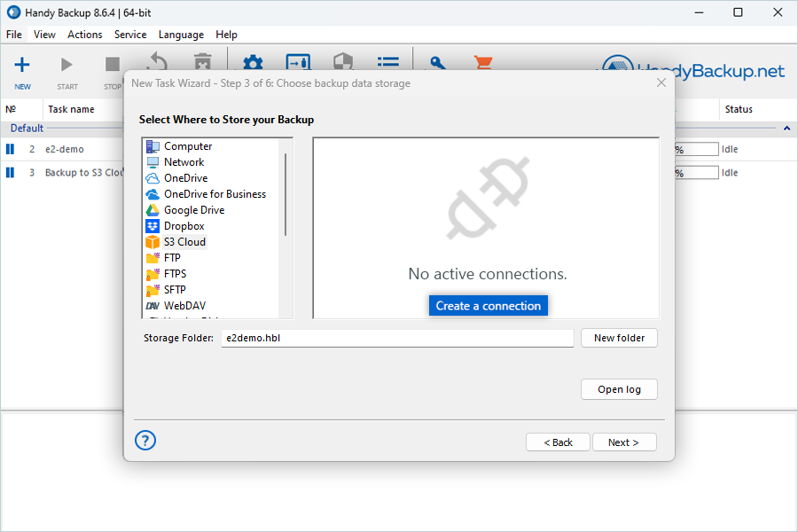Click the № column header
798x532 pixels.
click(x=11, y=109)
